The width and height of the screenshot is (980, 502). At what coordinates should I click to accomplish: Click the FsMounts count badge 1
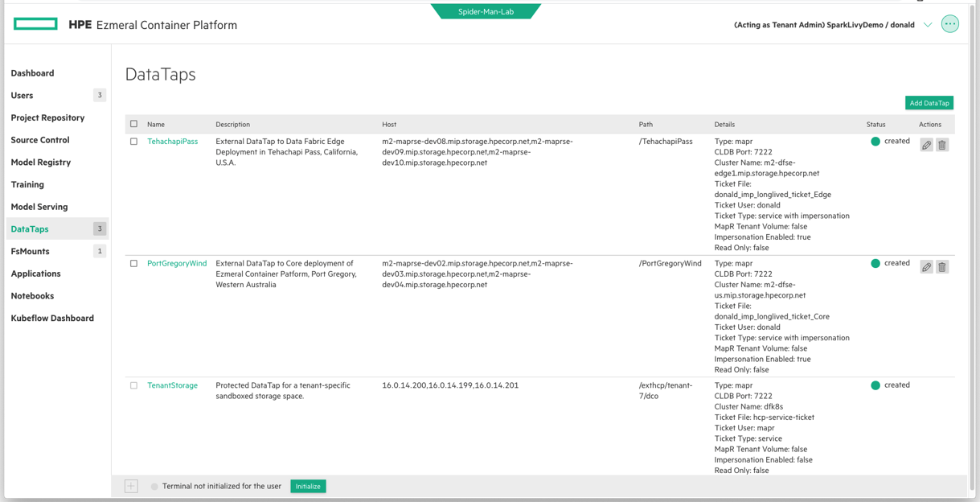pyautogui.click(x=100, y=252)
